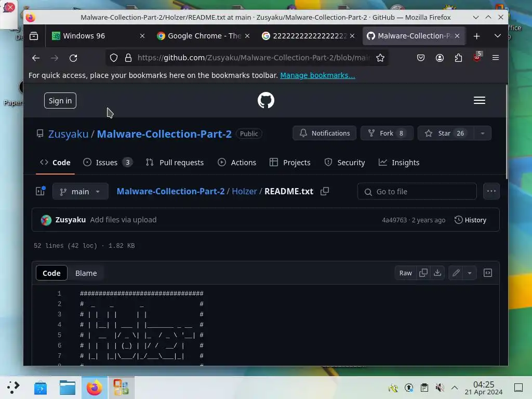The height and width of the screenshot is (399, 532).
Task: Open the Add files via upload commit
Action: [123, 220]
